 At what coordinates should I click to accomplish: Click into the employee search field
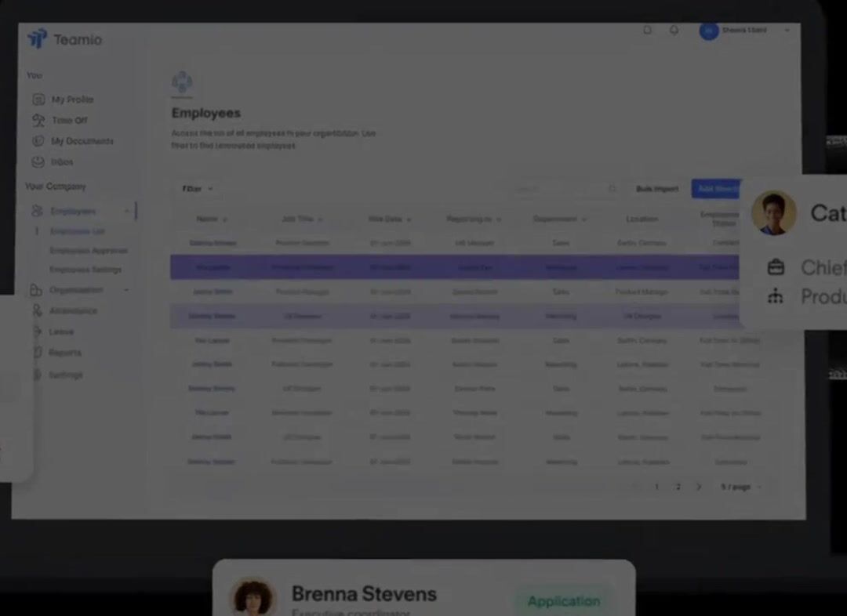pyautogui.click(x=564, y=188)
